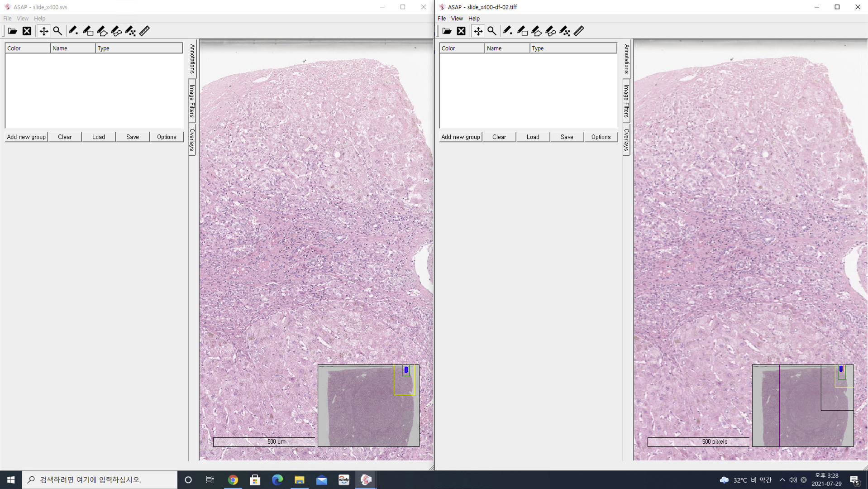This screenshot has width=868, height=489.
Task: Open Google Chrome from the taskbar
Action: point(233,480)
